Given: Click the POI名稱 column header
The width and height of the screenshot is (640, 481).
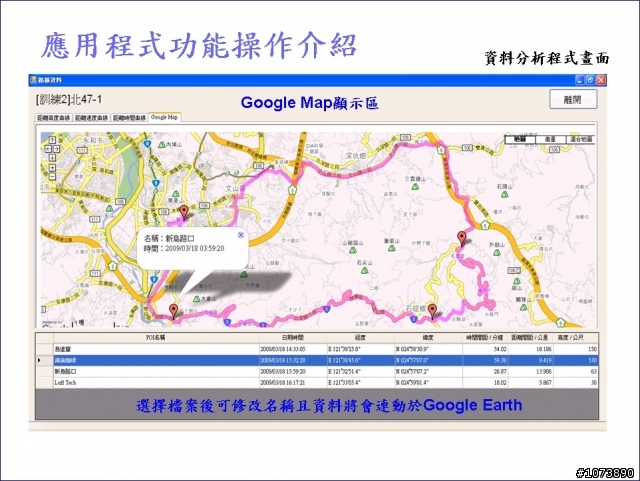Looking at the screenshot, I should pyautogui.click(x=156, y=338).
